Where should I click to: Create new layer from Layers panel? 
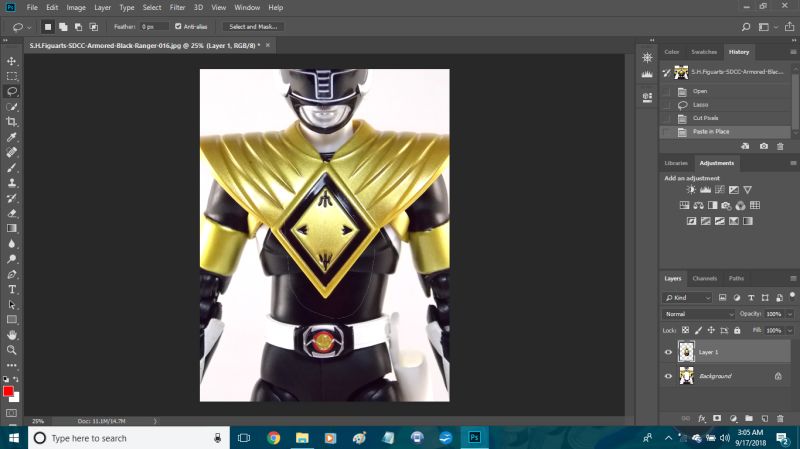tap(764, 418)
